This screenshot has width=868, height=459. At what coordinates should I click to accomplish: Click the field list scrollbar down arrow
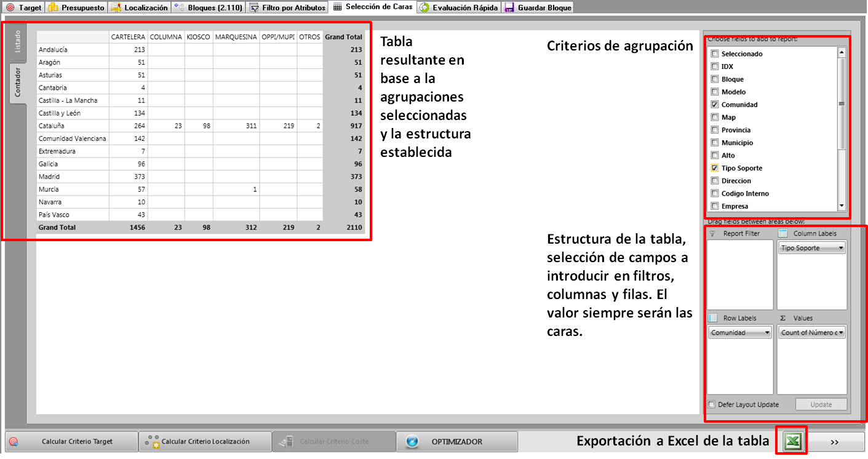842,207
